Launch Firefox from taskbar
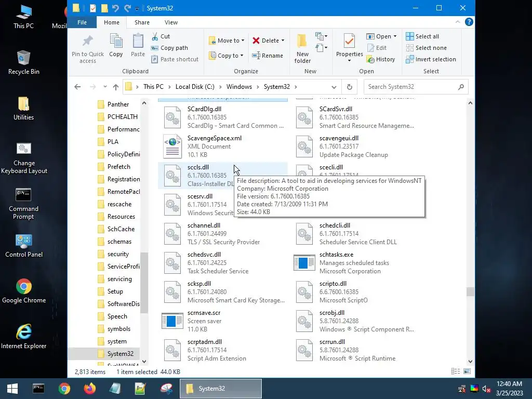 89,389
